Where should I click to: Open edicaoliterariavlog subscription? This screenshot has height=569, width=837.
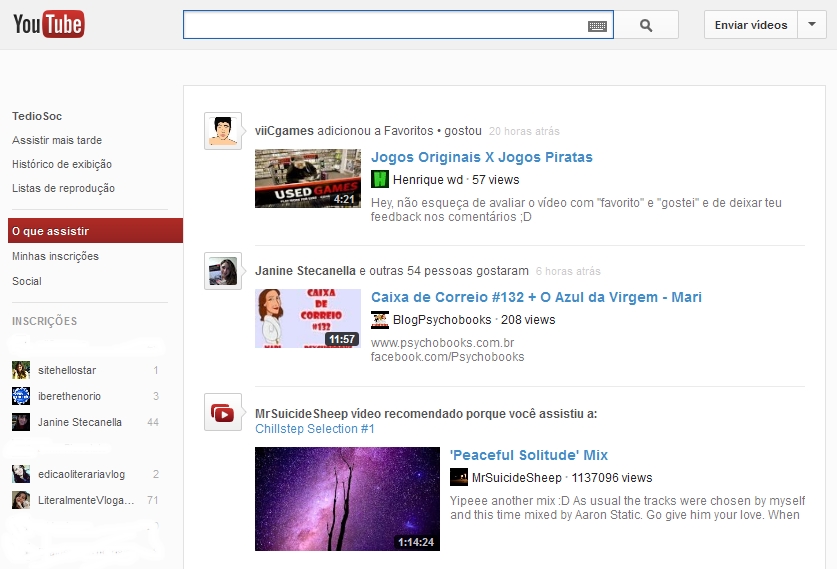pyautogui.click(x=81, y=474)
